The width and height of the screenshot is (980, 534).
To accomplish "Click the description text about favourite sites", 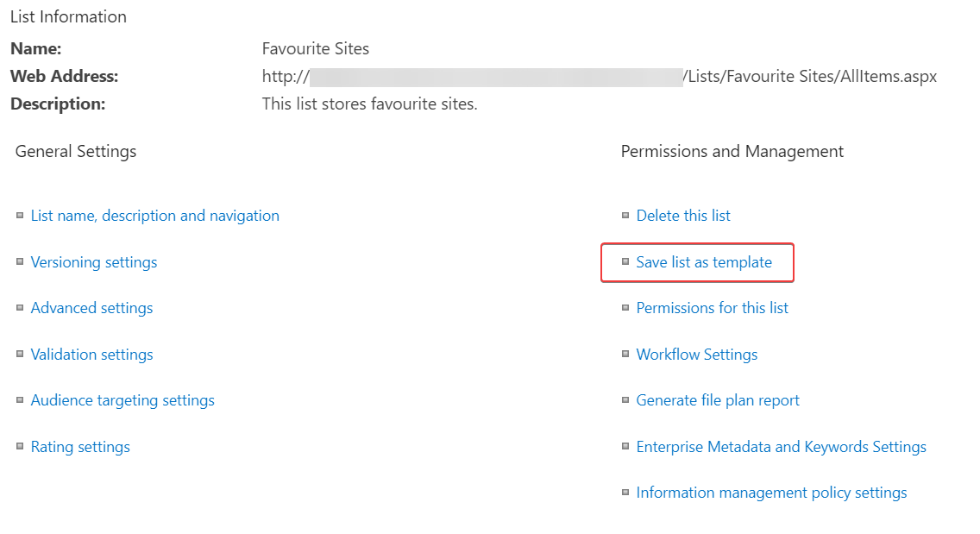I will coord(369,104).
